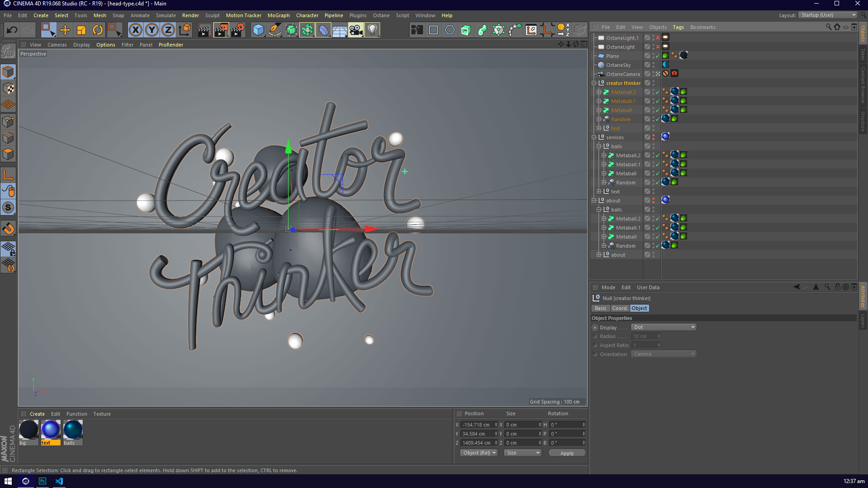Toggle the X axis lock

pyautogui.click(x=135, y=30)
